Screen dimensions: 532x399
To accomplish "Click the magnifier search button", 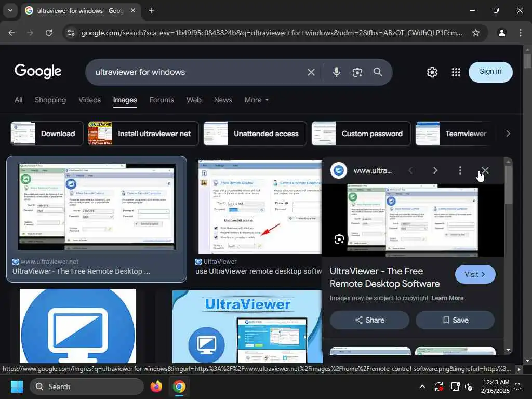I will [x=378, y=72].
